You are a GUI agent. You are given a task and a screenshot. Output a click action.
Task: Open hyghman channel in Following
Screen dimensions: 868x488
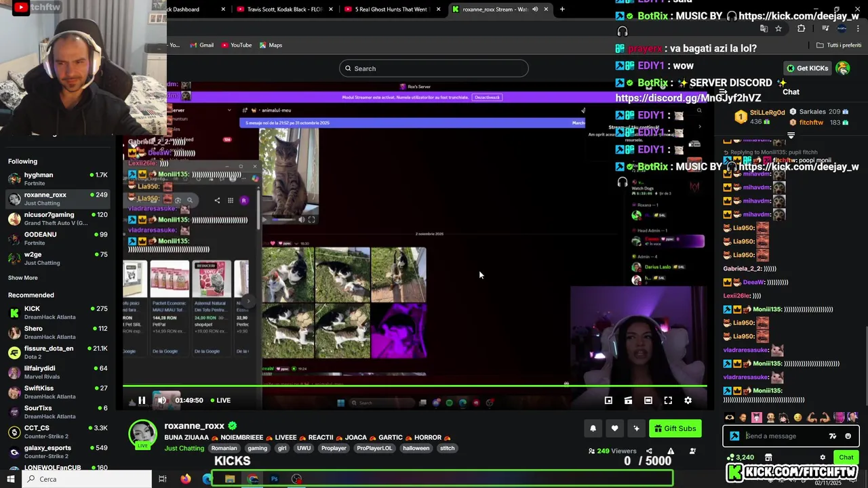pyautogui.click(x=58, y=179)
